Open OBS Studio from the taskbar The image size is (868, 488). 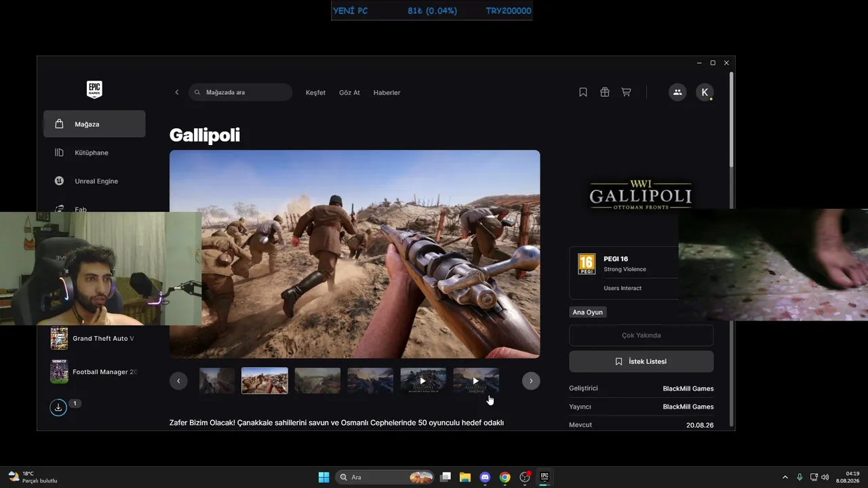click(525, 477)
